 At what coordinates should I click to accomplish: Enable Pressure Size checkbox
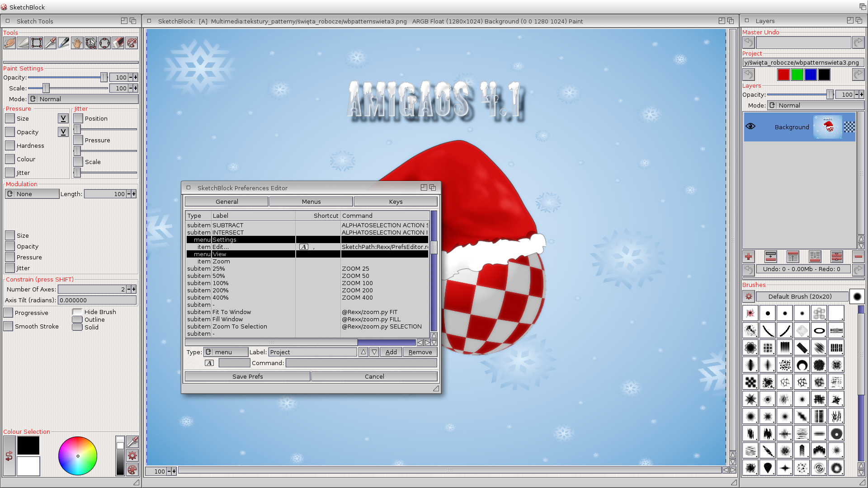click(10, 118)
